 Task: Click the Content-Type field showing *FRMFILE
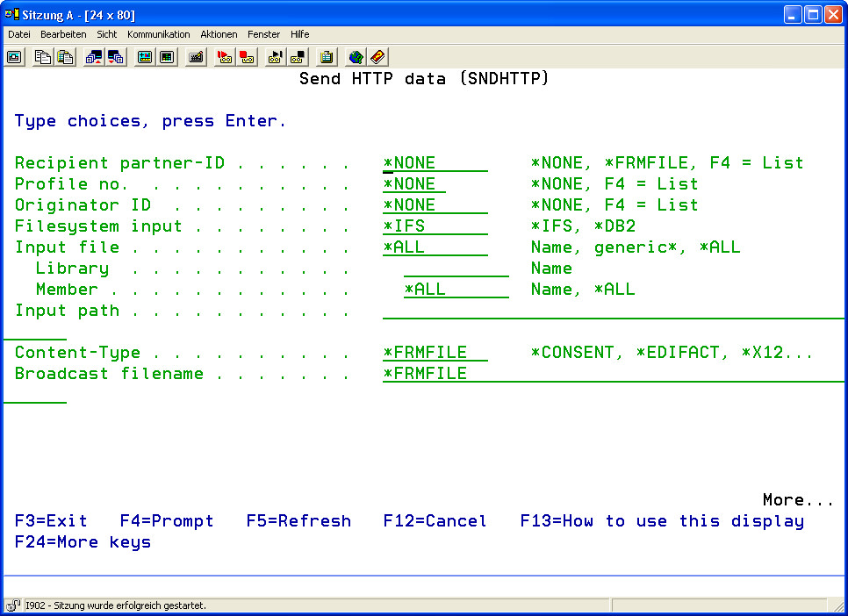point(435,353)
